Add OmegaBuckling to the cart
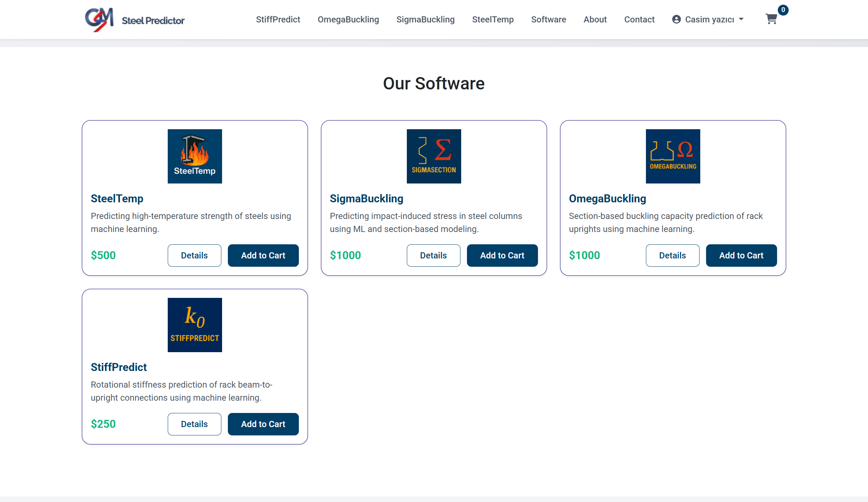 741,255
